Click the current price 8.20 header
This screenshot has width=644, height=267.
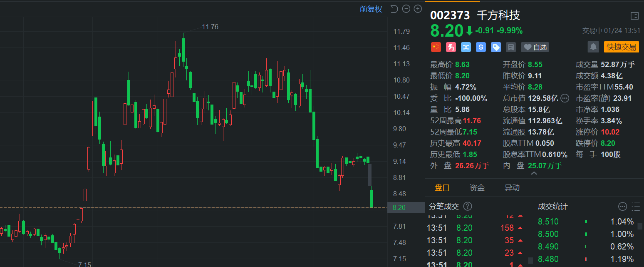coord(447,31)
